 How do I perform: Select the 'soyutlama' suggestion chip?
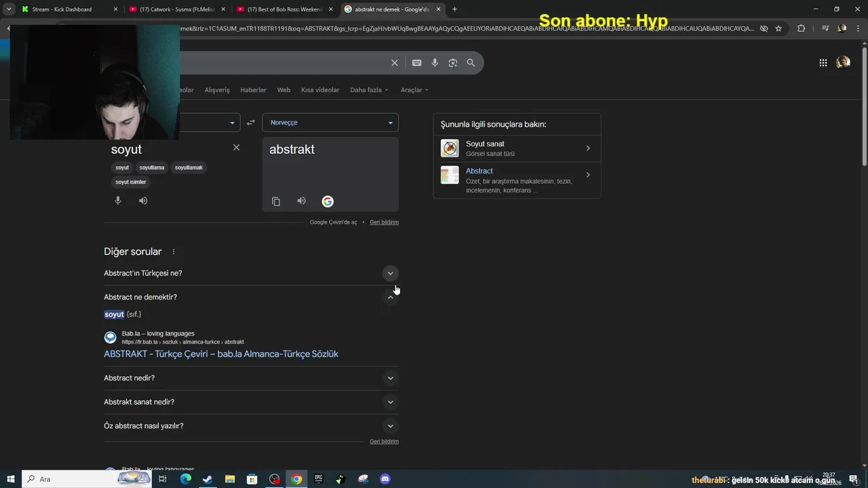click(x=152, y=167)
